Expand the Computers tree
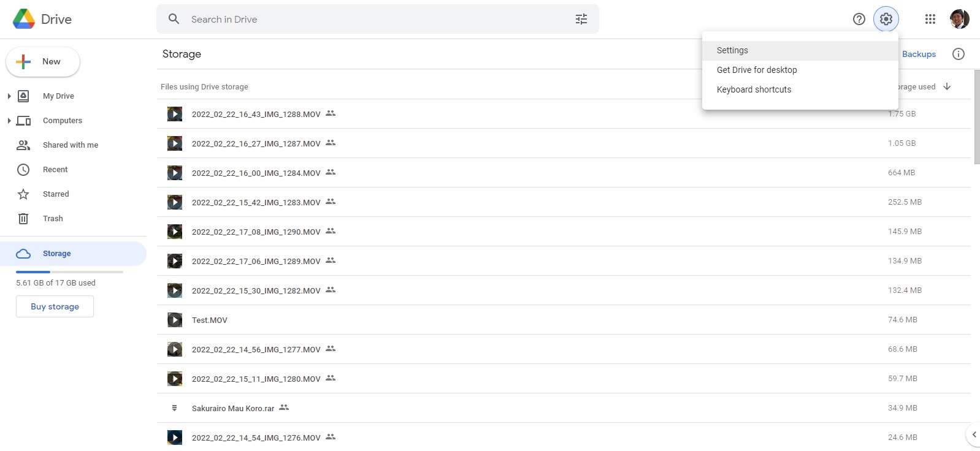980x451 pixels. tap(9, 121)
